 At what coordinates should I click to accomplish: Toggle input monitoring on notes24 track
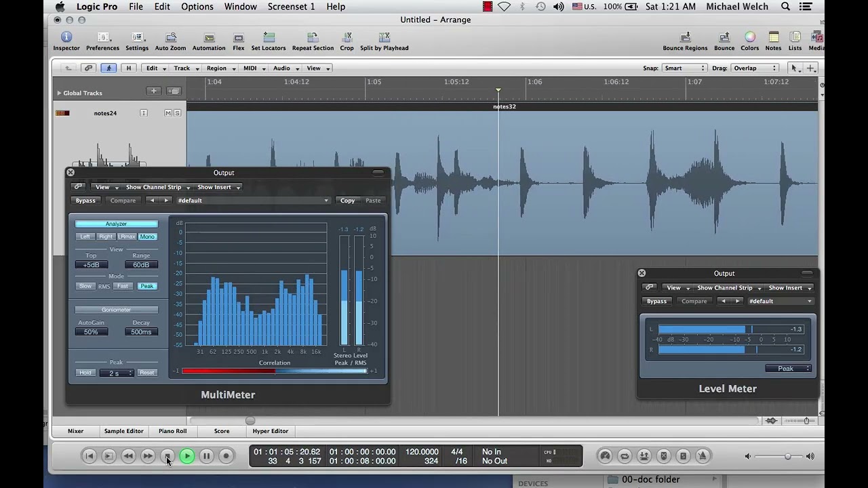144,113
